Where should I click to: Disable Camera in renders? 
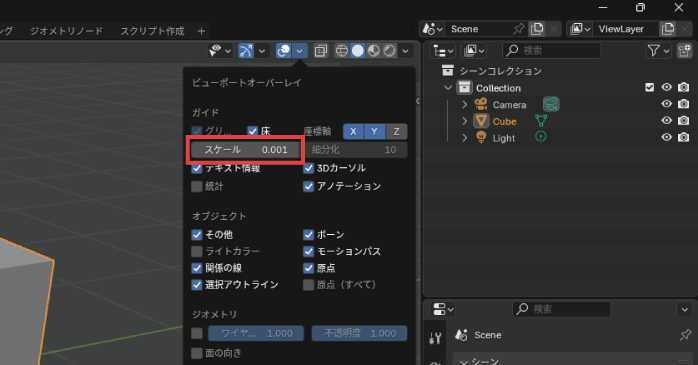(x=683, y=104)
